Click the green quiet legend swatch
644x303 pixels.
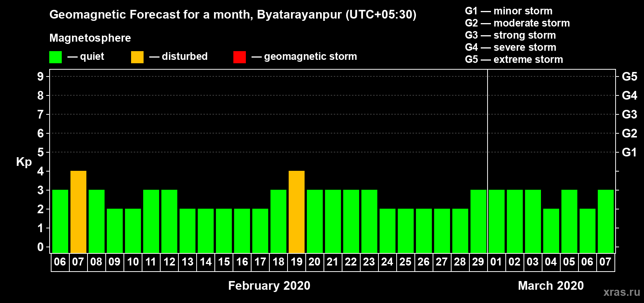coord(55,57)
